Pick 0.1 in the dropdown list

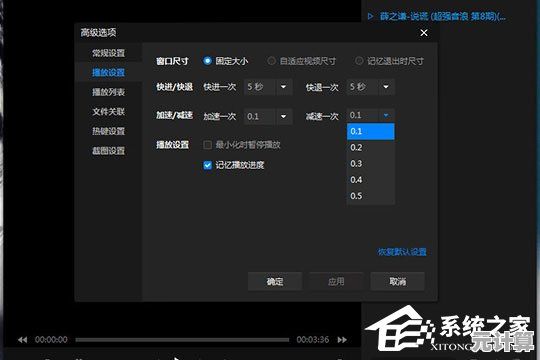pos(371,131)
